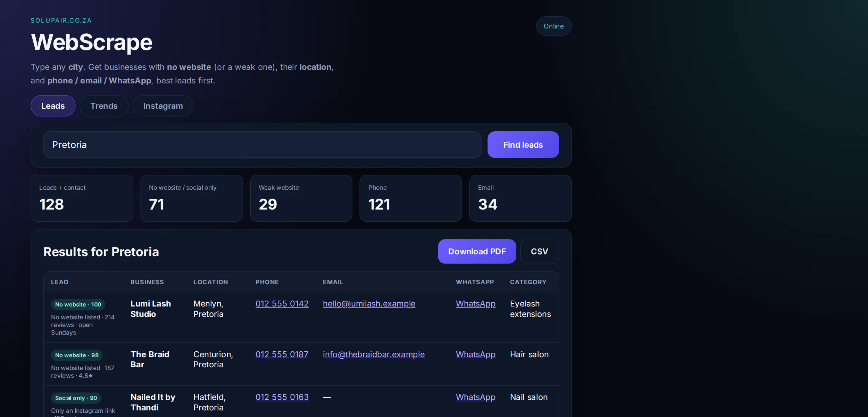Export results with the CSV button
This screenshot has height=417, width=868.
pos(539,251)
